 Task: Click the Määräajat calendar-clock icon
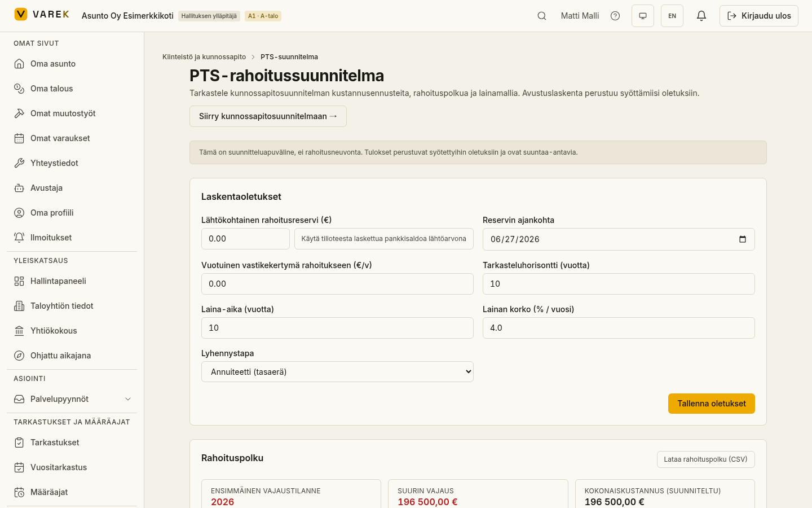pos(19,492)
